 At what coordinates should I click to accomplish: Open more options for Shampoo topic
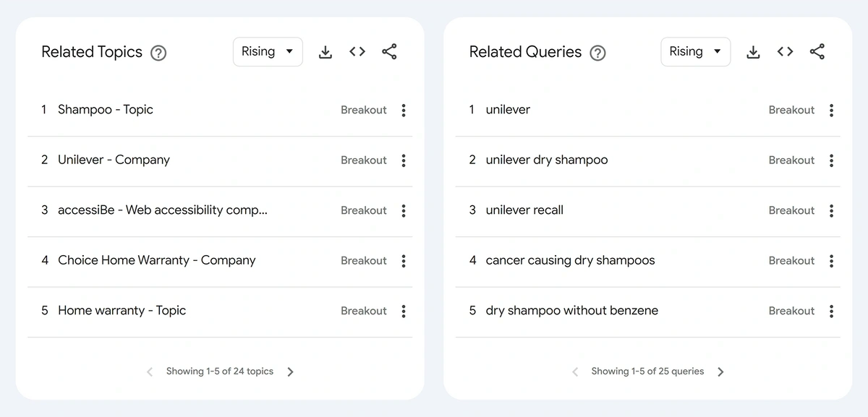coord(404,110)
